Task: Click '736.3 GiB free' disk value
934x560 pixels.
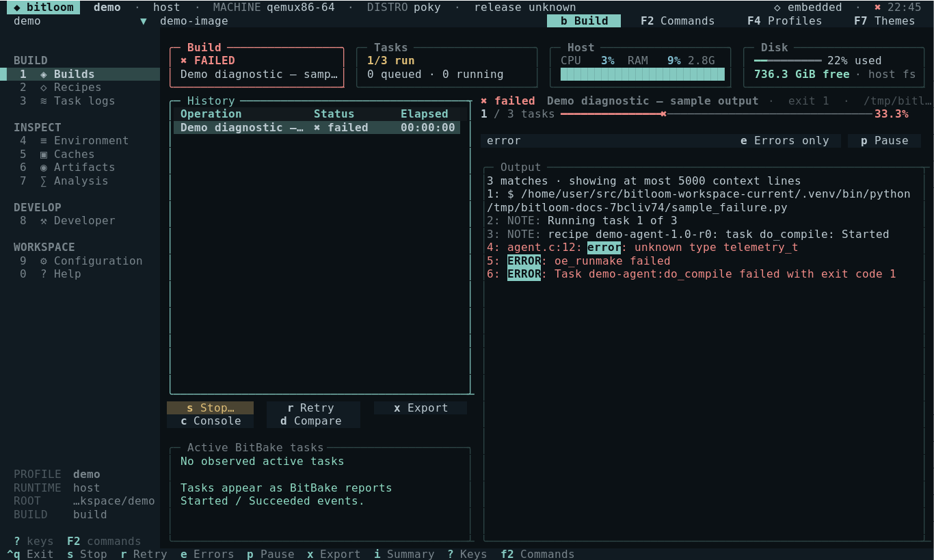Action: coord(801,75)
